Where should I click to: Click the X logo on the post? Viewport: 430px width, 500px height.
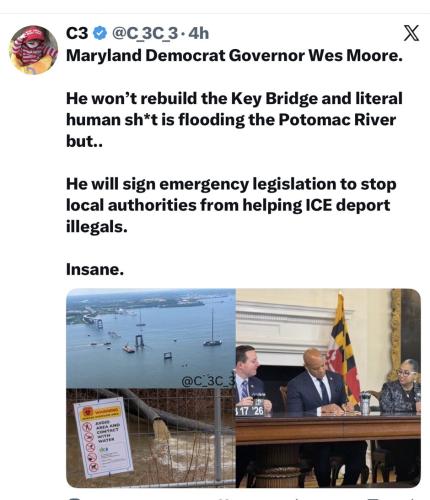point(411,33)
